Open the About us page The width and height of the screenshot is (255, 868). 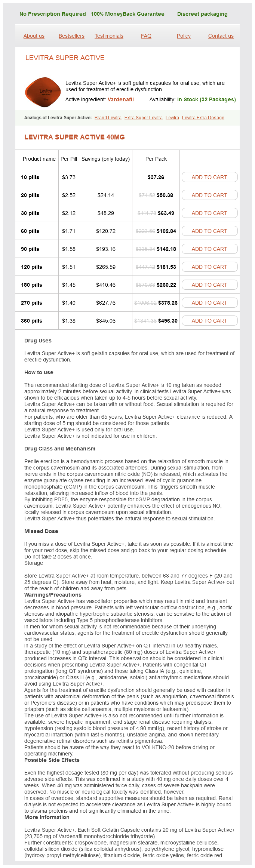[x=34, y=36]
